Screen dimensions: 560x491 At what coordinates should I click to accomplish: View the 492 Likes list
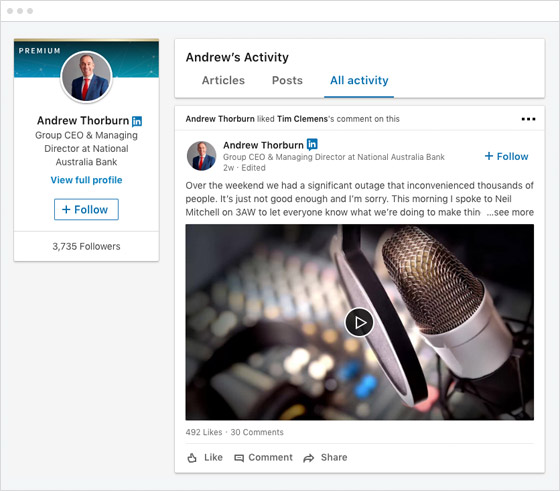tap(204, 432)
